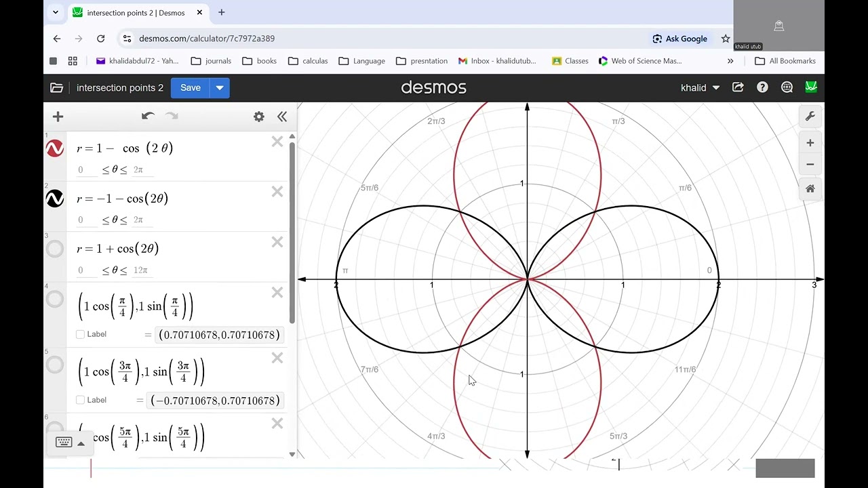Edit the lower bound 0 of the black curve
Viewport: 868px width, 488px height.
(x=87, y=220)
